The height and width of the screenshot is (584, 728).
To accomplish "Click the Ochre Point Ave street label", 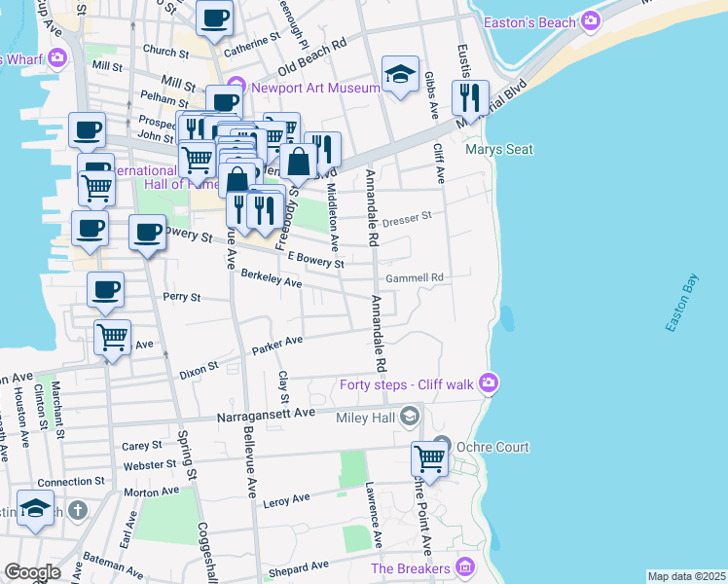I will tap(423, 516).
